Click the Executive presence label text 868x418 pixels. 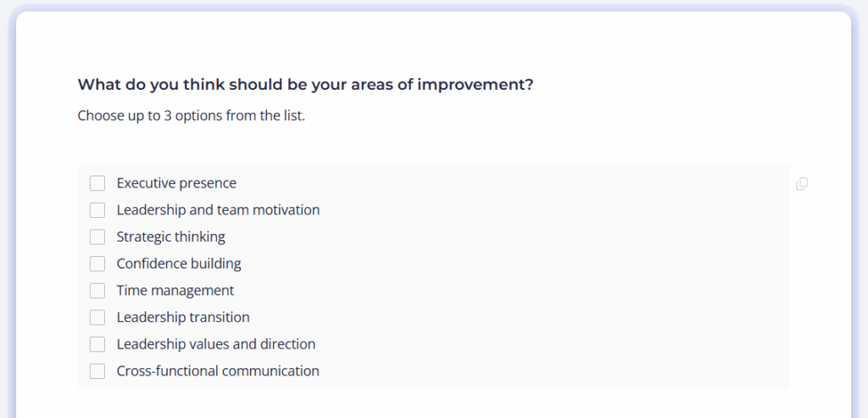(x=176, y=183)
